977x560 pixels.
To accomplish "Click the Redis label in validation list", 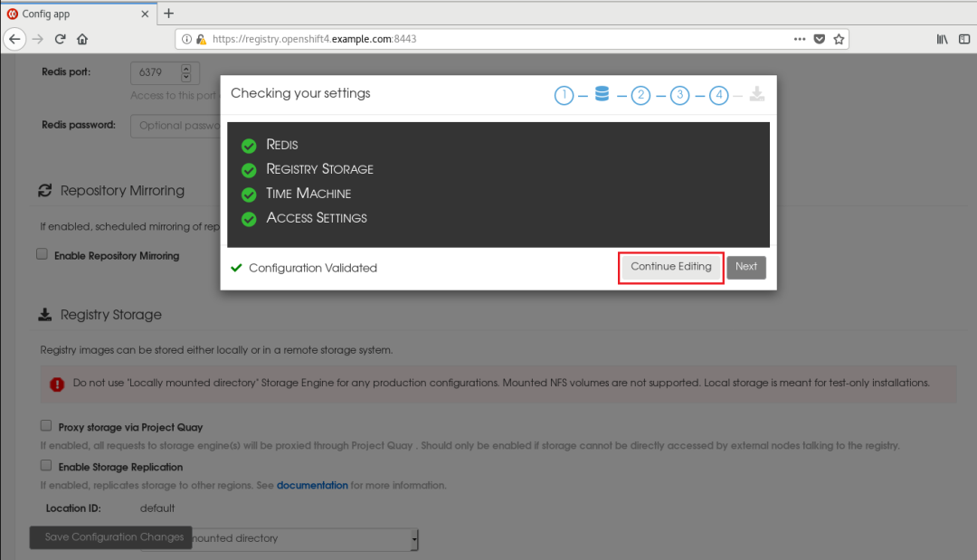I will [281, 145].
